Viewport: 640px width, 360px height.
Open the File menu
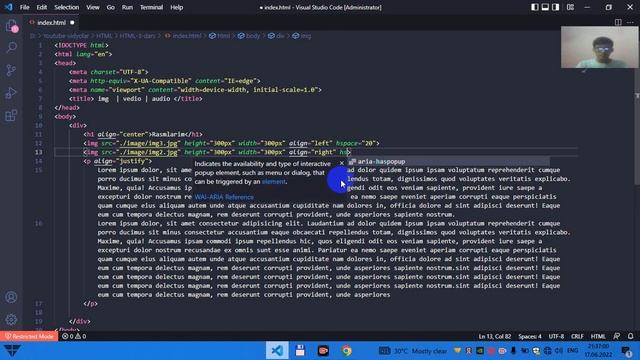pyautogui.click(x=24, y=7)
